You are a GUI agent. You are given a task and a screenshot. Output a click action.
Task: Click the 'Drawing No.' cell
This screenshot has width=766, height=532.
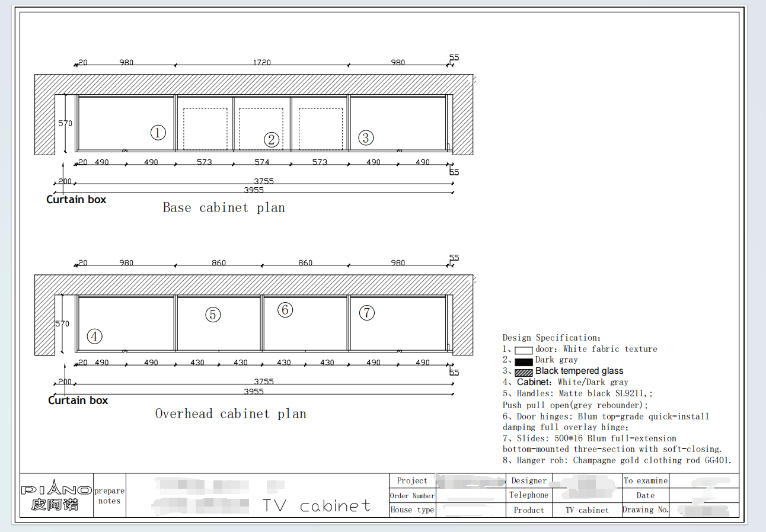click(x=645, y=510)
